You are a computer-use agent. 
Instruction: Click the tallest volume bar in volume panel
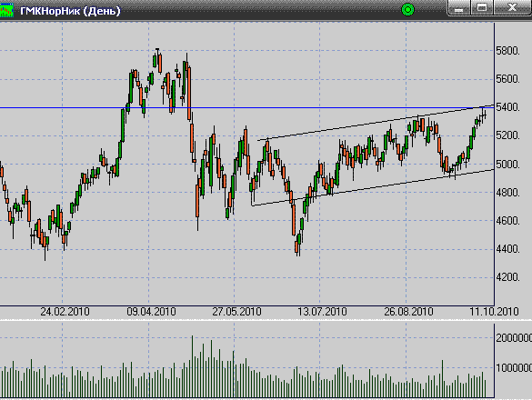(192, 366)
